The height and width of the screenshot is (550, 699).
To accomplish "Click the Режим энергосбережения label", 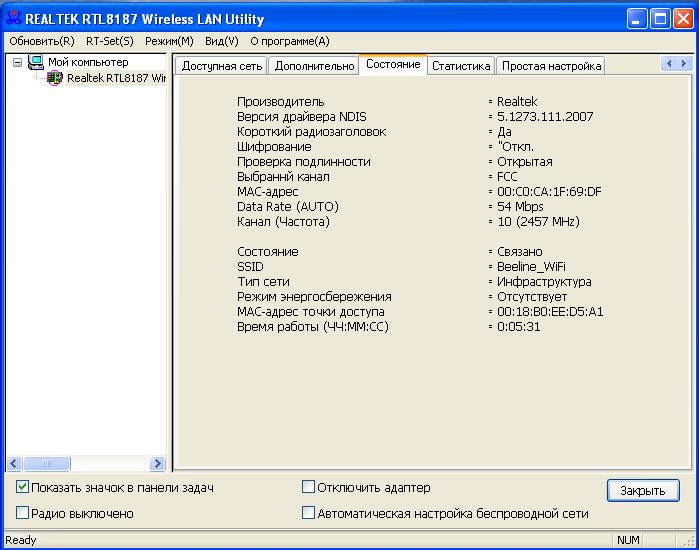I will click(314, 297).
